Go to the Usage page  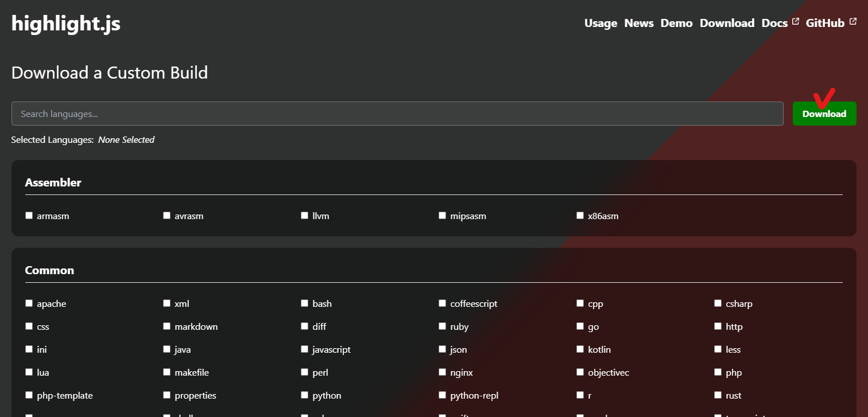[x=600, y=23]
